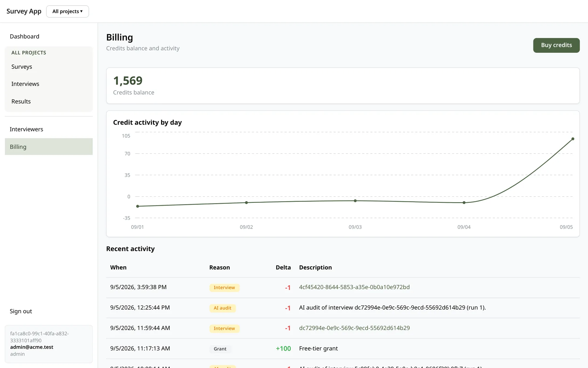Click the Interview badge in 3:59:38 PM row
This screenshot has width=588, height=368.
click(x=224, y=288)
